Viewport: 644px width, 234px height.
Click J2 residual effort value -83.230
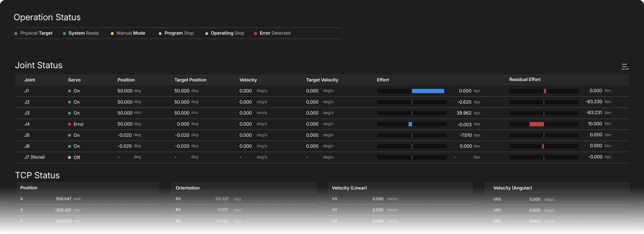point(594,102)
